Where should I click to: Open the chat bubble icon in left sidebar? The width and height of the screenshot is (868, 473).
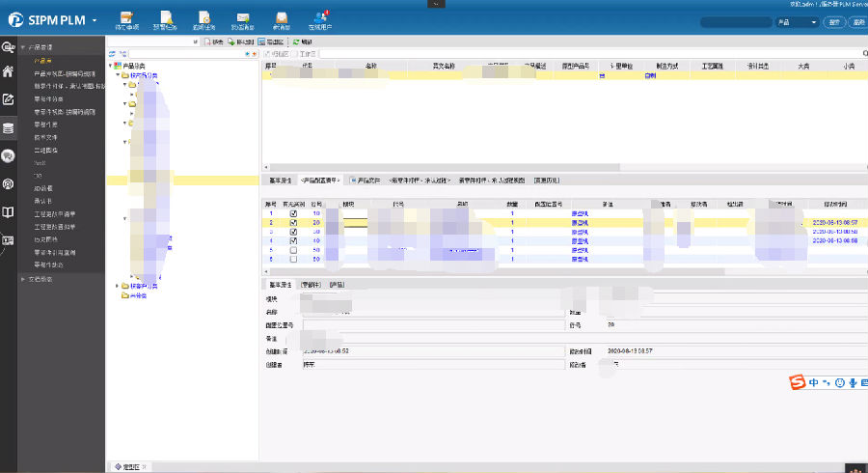pyautogui.click(x=9, y=155)
